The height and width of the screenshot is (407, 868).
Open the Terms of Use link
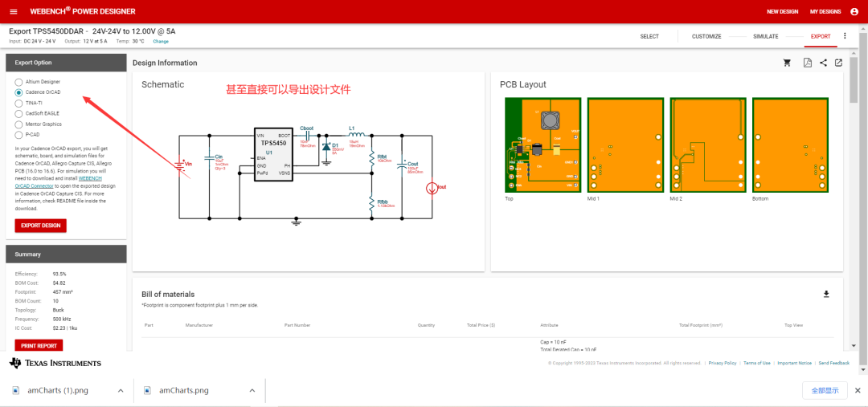coord(757,364)
